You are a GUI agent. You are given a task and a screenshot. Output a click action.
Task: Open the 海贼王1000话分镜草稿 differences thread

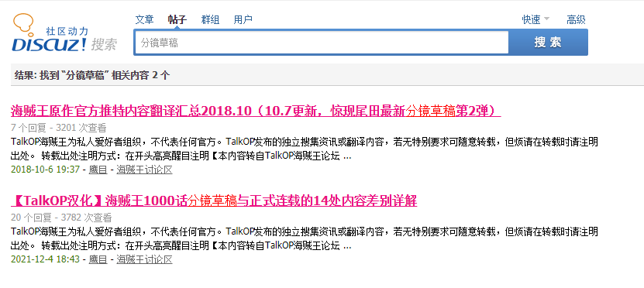pyautogui.click(x=214, y=201)
